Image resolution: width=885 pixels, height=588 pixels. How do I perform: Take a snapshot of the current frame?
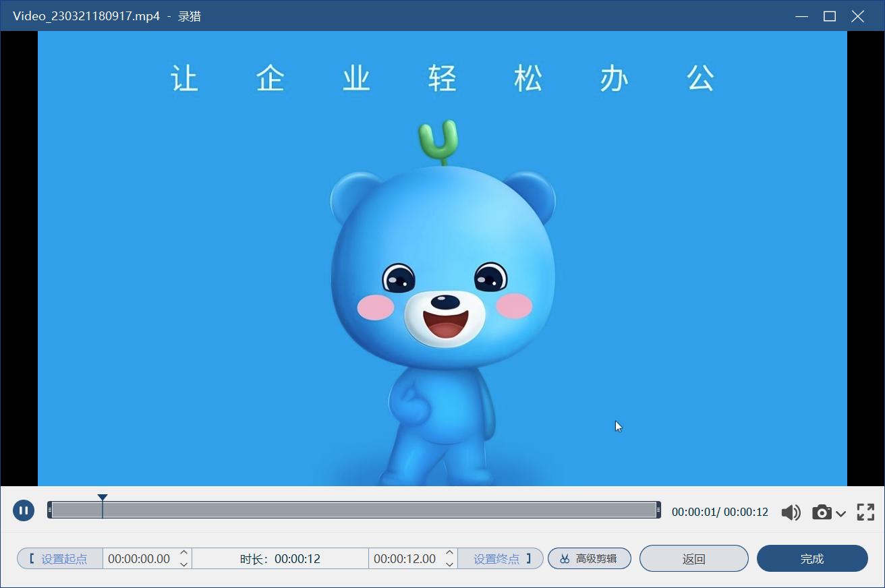coord(822,512)
